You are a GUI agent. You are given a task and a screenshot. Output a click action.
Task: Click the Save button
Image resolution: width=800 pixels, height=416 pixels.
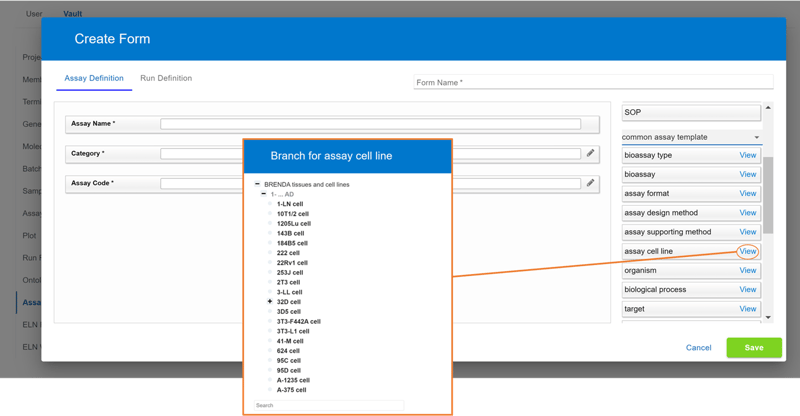point(754,348)
